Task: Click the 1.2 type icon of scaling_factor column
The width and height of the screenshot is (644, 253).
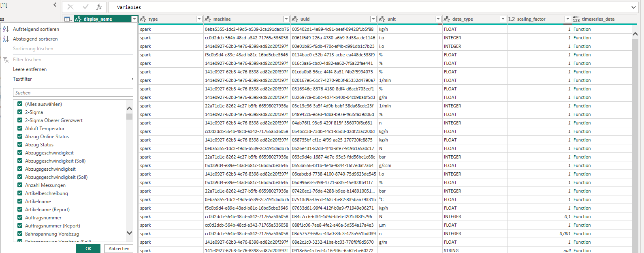Action: (x=512, y=19)
